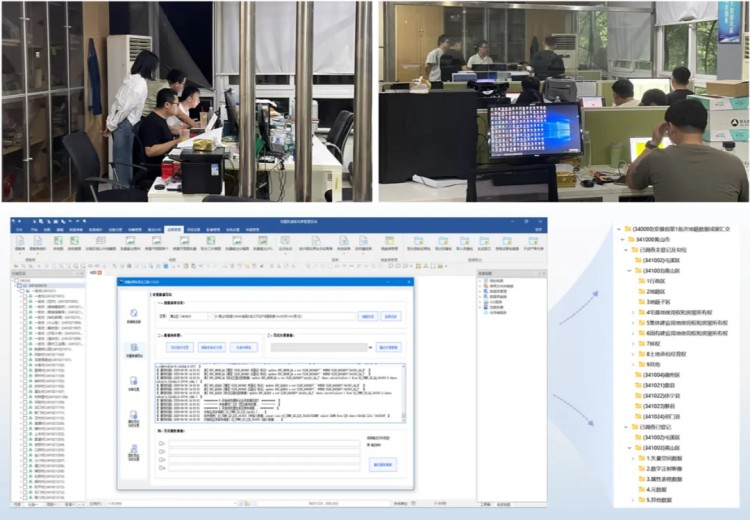
Task: Switch to the leftmost tab below the right panel
Action: 484,505
